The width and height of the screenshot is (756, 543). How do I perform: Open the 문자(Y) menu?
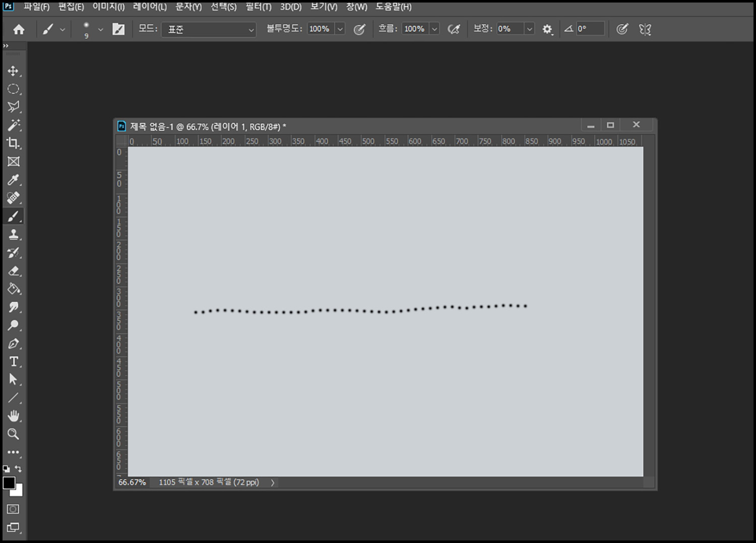tap(188, 7)
